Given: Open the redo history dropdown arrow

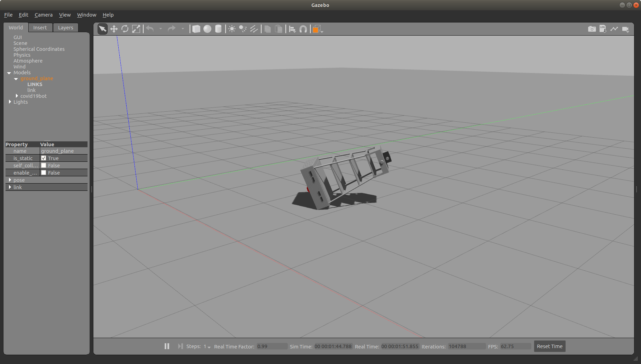Looking at the screenshot, I should pyautogui.click(x=183, y=29).
